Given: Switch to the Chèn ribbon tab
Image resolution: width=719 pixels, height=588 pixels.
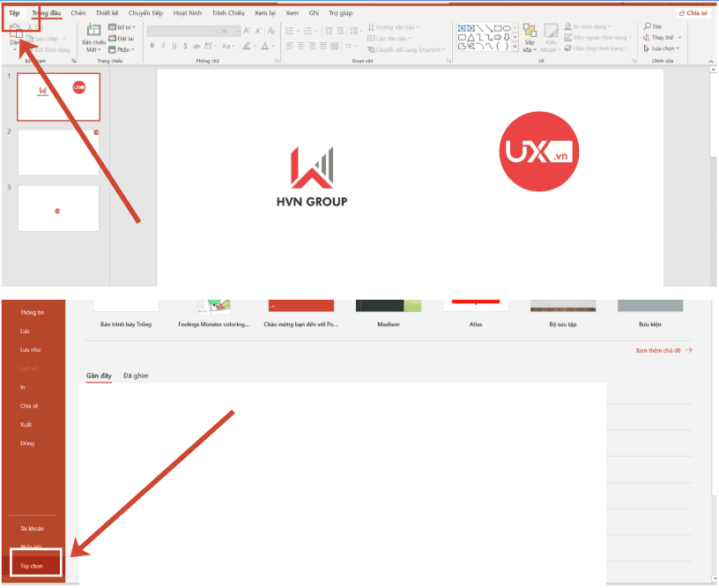Looking at the screenshot, I should click(79, 12).
